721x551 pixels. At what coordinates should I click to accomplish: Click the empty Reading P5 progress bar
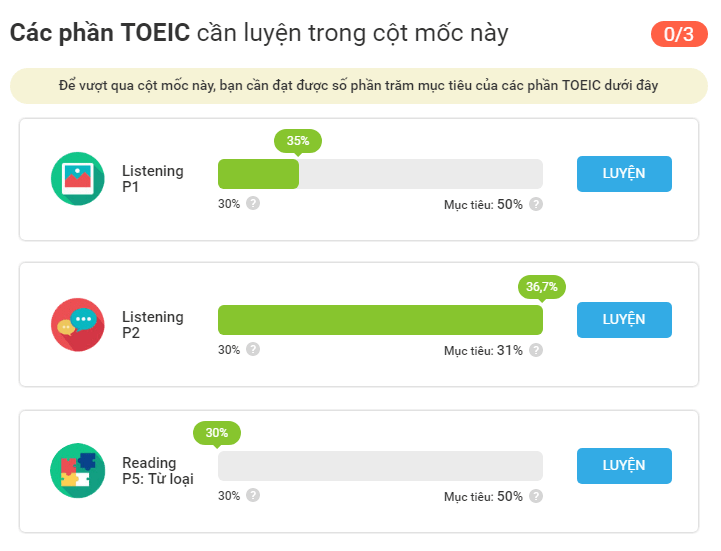pos(380,466)
